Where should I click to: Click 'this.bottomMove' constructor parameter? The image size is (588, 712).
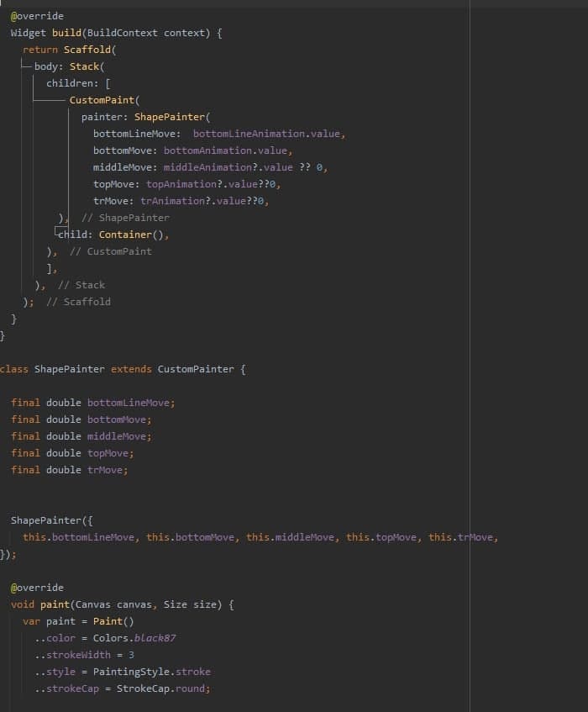(x=191, y=536)
